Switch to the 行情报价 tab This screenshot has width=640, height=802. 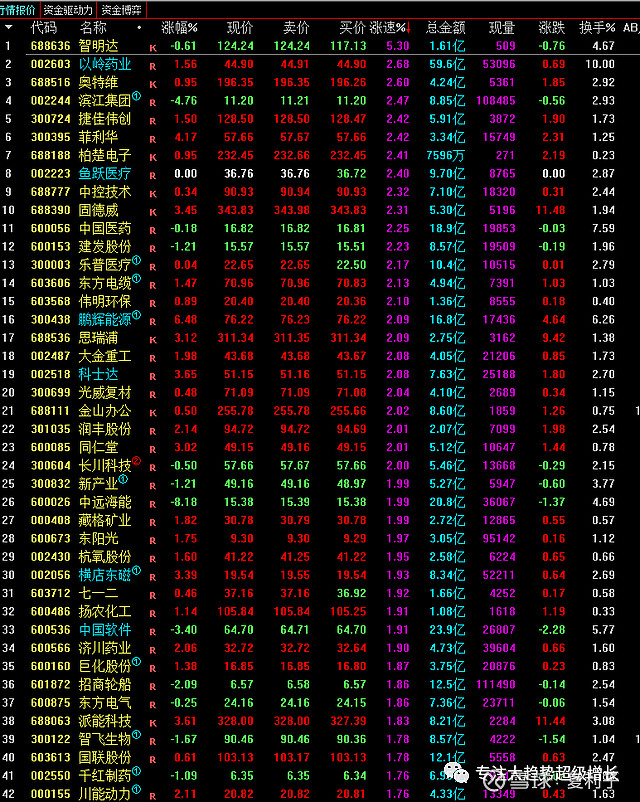pyautogui.click(x=18, y=10)
